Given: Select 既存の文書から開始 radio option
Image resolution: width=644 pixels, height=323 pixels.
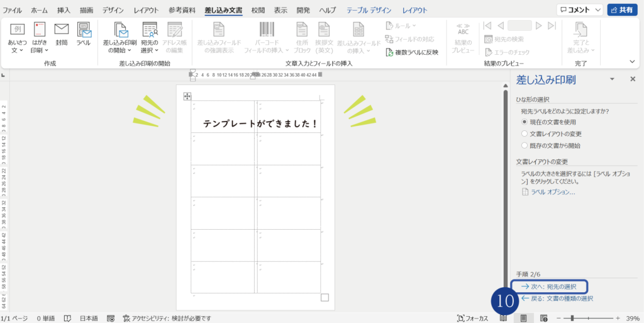Looking at the screenshot, I should pos(525,145).
